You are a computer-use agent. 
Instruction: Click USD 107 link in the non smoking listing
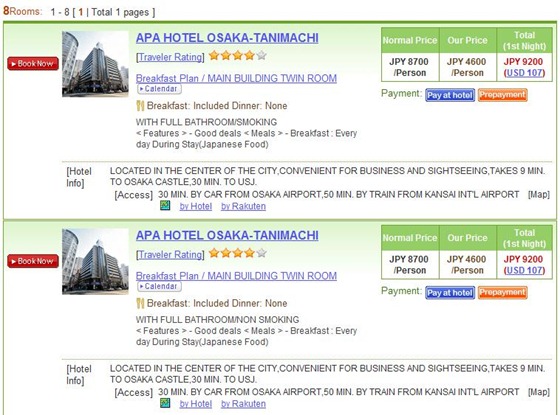[x=524, y=270]
